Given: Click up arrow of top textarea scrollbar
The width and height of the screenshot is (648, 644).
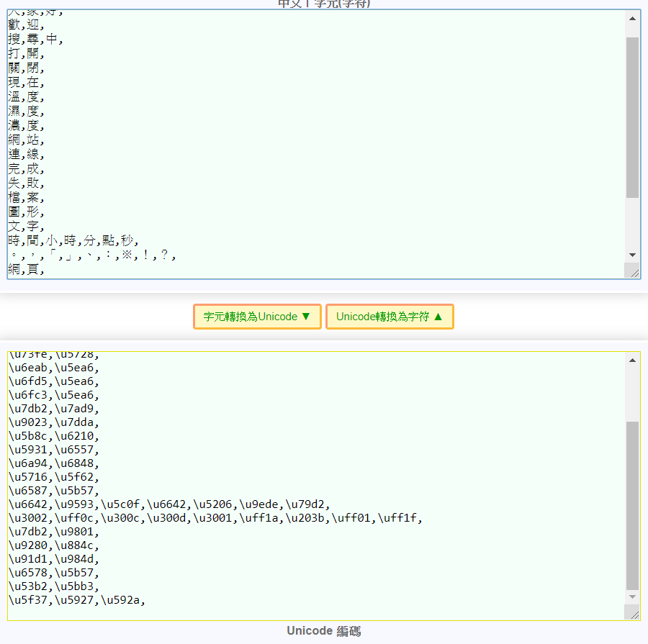Looking at the screenshot, I should pos(632,19).
